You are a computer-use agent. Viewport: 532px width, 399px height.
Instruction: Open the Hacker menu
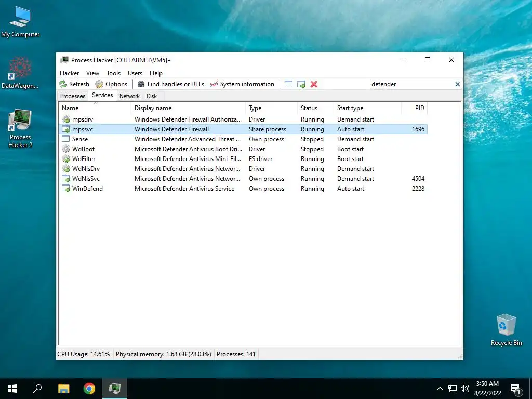(69, 73)
